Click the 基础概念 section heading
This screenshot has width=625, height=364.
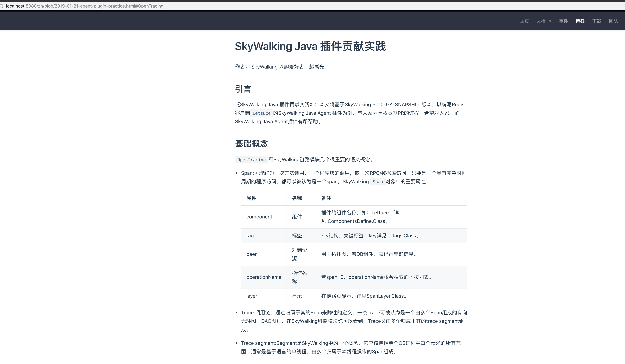(x=251, y=143)
